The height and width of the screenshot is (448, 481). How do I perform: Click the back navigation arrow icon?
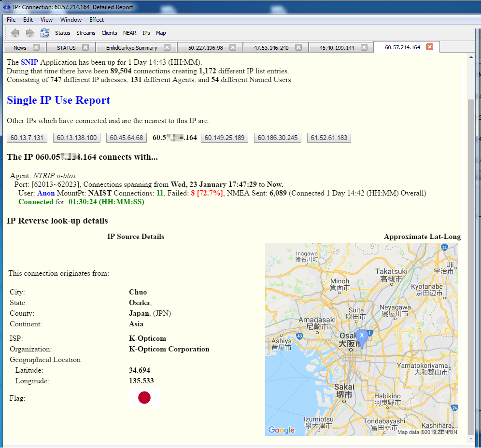(x=14, y=33)
